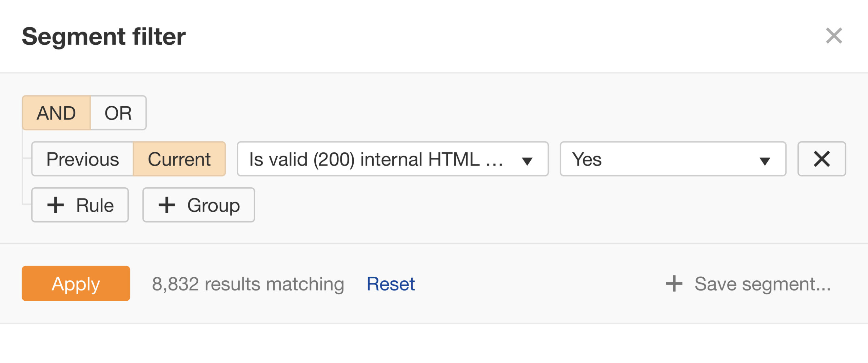Click the arrow on the HTML condition dropdown
The image size is (868, 363).
pos(528,161)
